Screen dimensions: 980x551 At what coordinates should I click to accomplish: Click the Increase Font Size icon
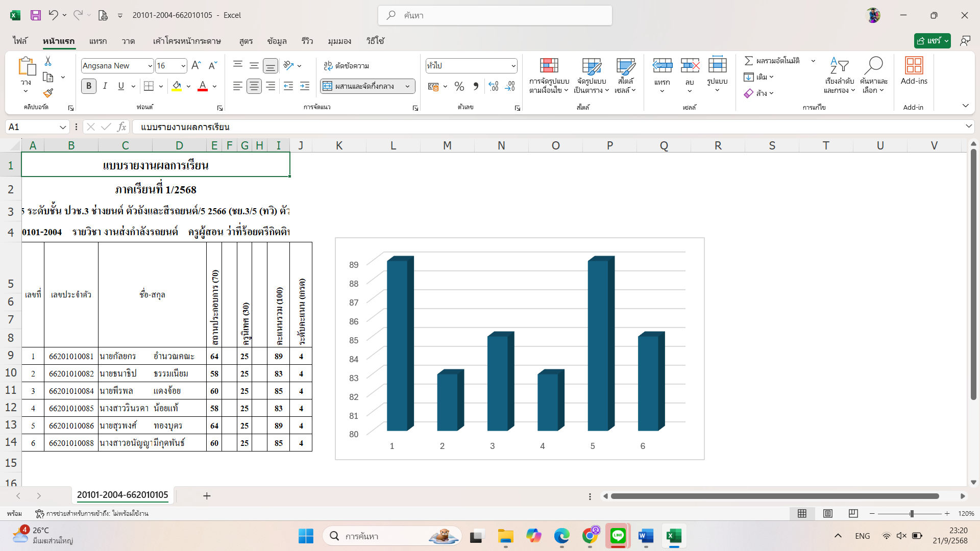click(196, 65)
